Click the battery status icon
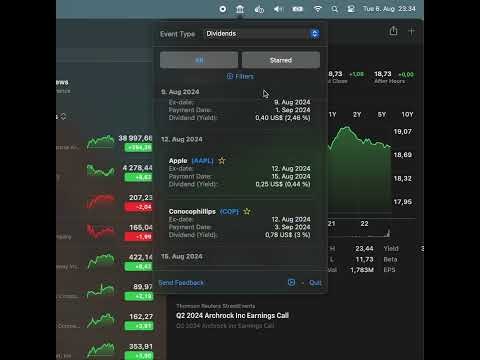This screenshot has height=360, width=480. coord(298,9)
